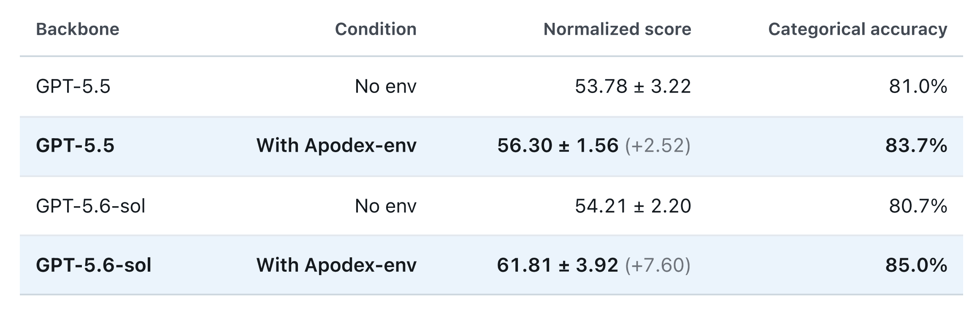Select the first GPT-5.5 backbone cell

[73, 87]
